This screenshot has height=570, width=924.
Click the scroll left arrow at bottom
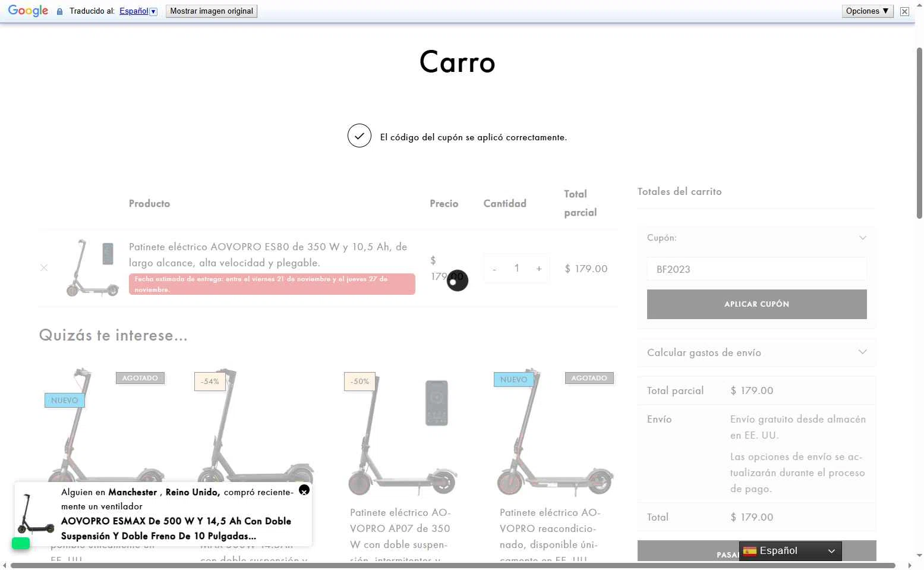(5, 566)
